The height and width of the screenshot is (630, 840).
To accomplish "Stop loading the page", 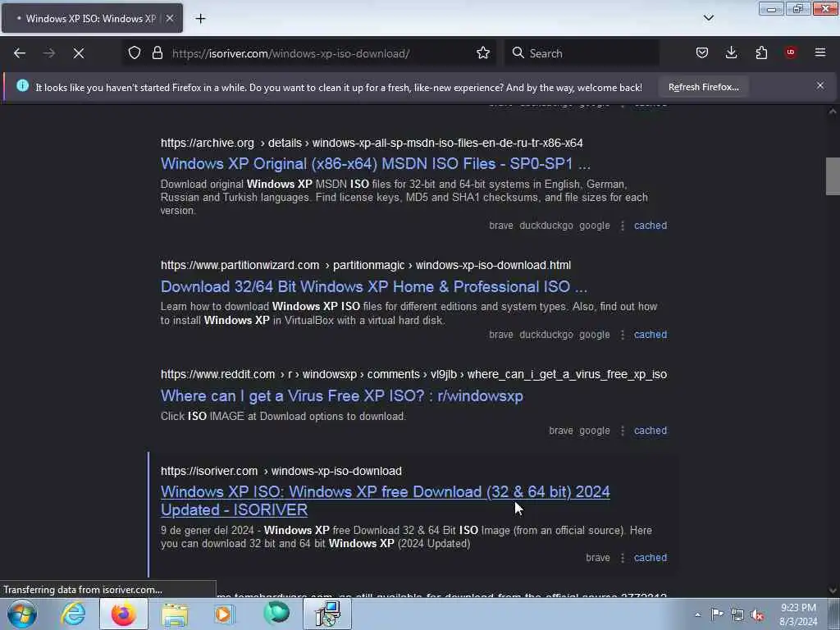I will [79, 53].
